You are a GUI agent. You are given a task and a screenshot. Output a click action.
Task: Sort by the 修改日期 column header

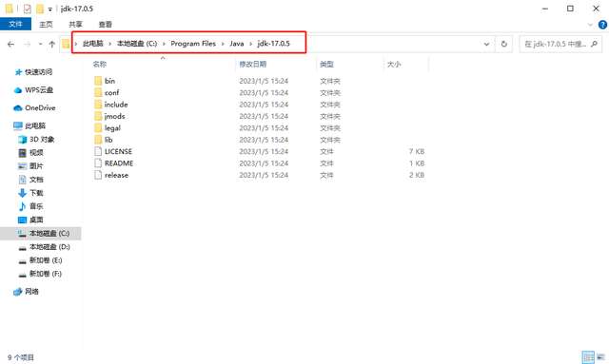[x=253, y=65]
